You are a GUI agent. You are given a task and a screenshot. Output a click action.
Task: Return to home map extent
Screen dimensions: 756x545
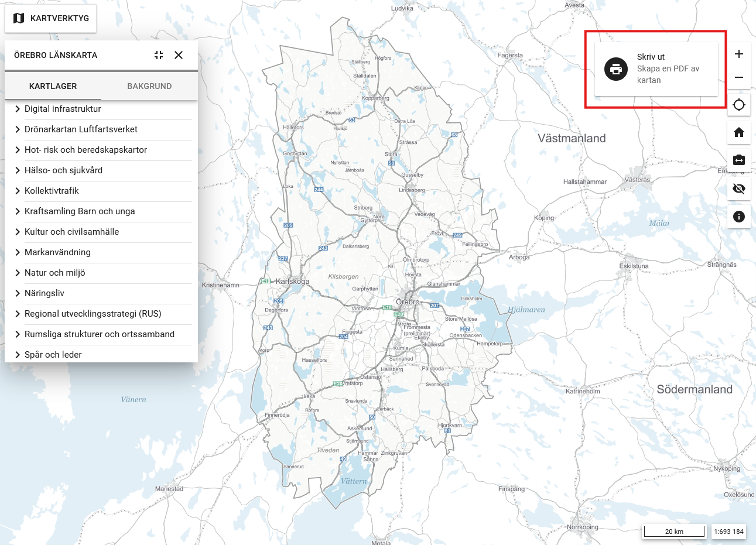(x=739, y=132)
